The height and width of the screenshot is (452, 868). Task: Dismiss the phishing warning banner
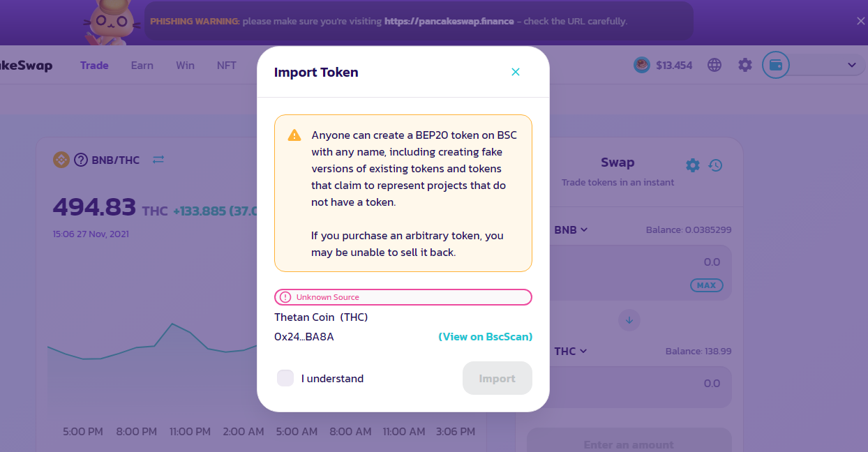tap(860, 21)
